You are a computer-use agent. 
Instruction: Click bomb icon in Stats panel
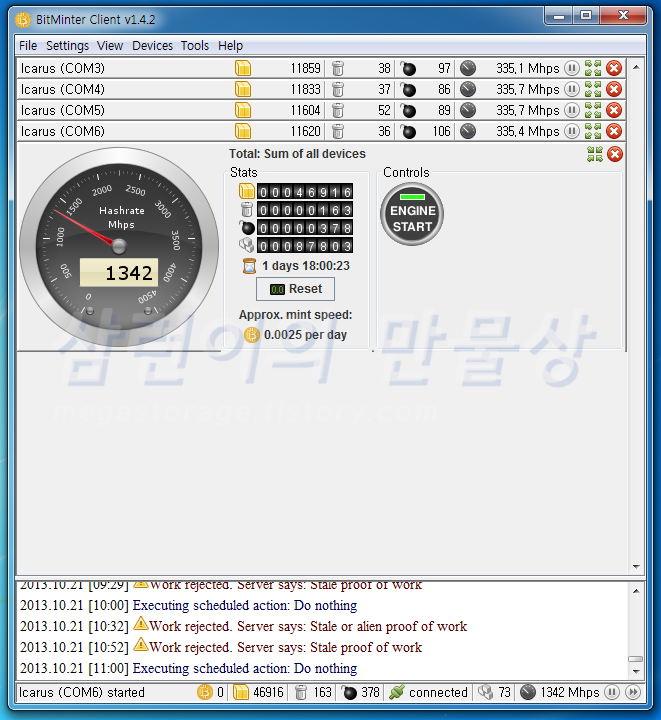tap(247, 227)
